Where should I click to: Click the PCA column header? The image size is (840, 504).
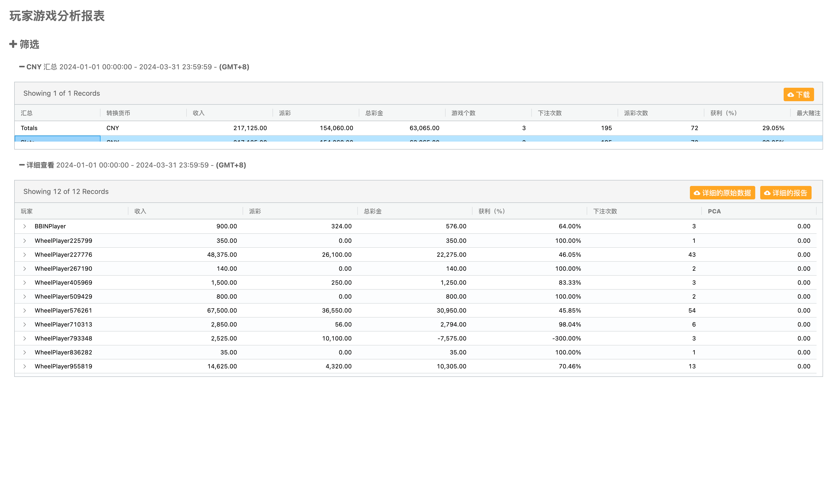pyautogui.click(x=714, y=211)
